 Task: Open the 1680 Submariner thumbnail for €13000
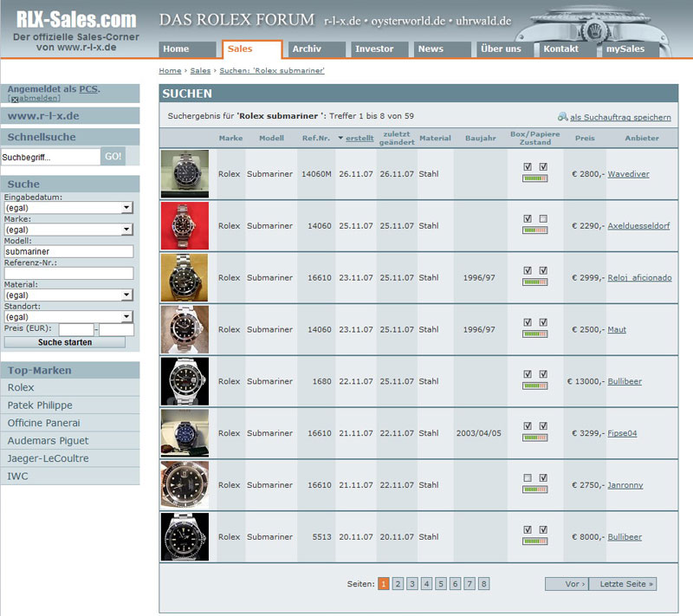tap(185, 381)
